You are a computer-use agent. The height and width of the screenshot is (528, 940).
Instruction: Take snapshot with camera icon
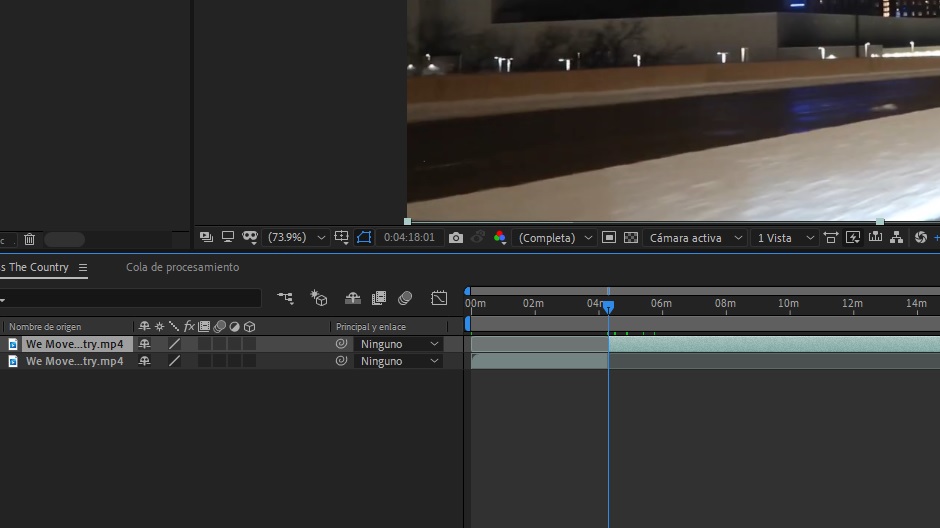[456, 238]
